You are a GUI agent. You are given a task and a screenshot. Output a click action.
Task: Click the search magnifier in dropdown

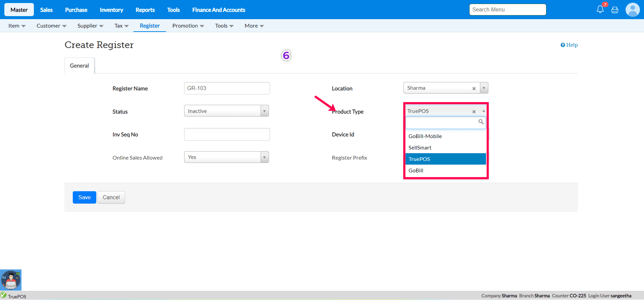point(481,122)
